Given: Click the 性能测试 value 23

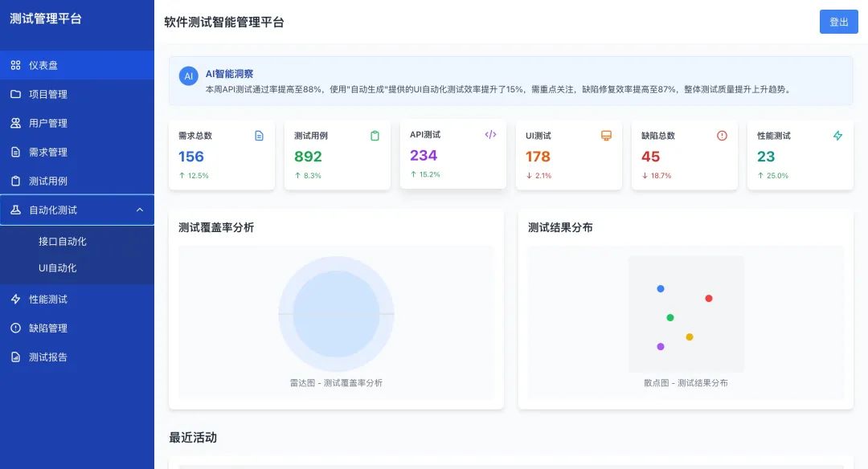Looking at the screenshot, I should point(766,157).
